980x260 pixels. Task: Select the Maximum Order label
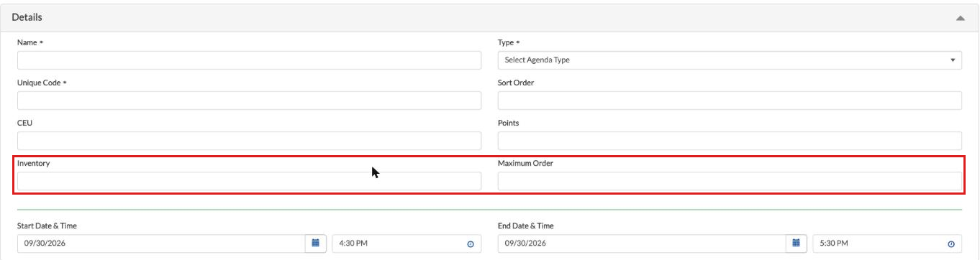[525, 163]
